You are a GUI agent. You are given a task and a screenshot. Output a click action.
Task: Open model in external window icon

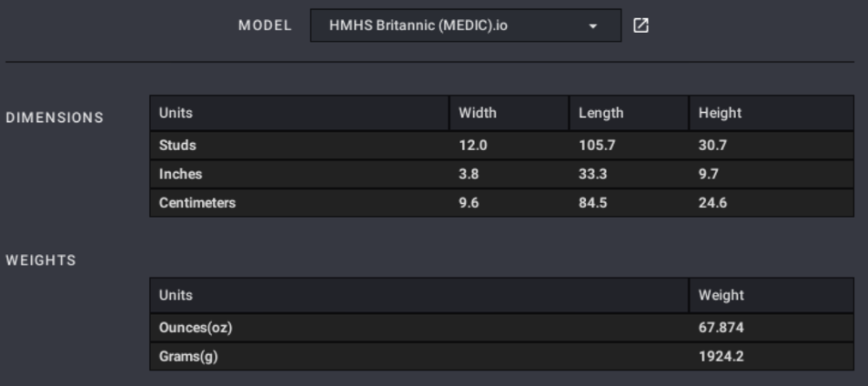point(641,25)
